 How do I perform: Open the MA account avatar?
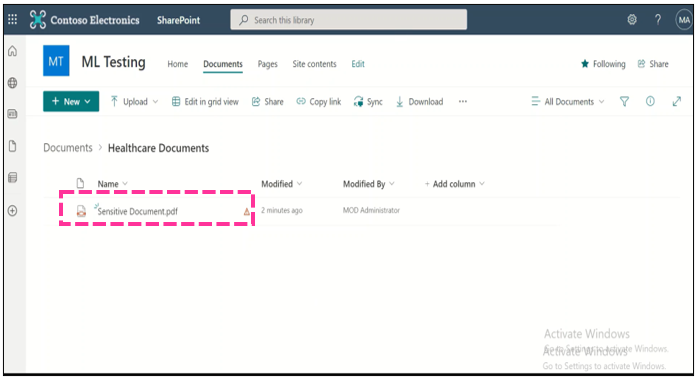[684, 20]
